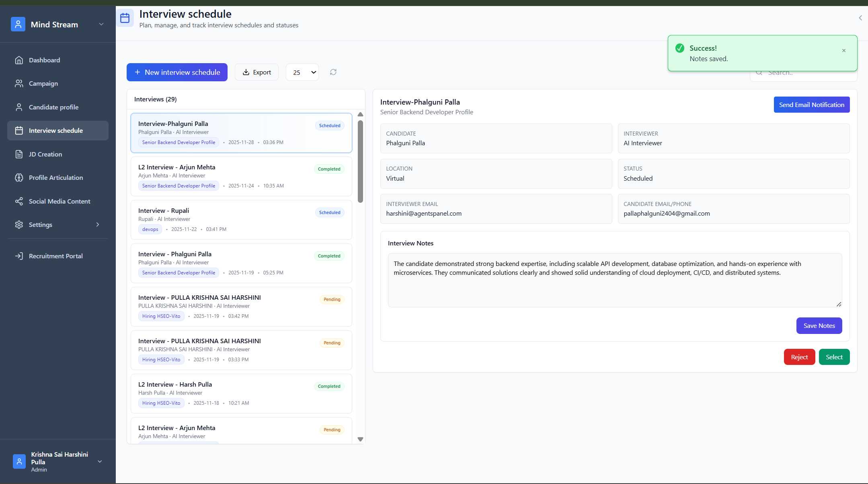Click the Dashboard home icon

[x=19, y=60]
